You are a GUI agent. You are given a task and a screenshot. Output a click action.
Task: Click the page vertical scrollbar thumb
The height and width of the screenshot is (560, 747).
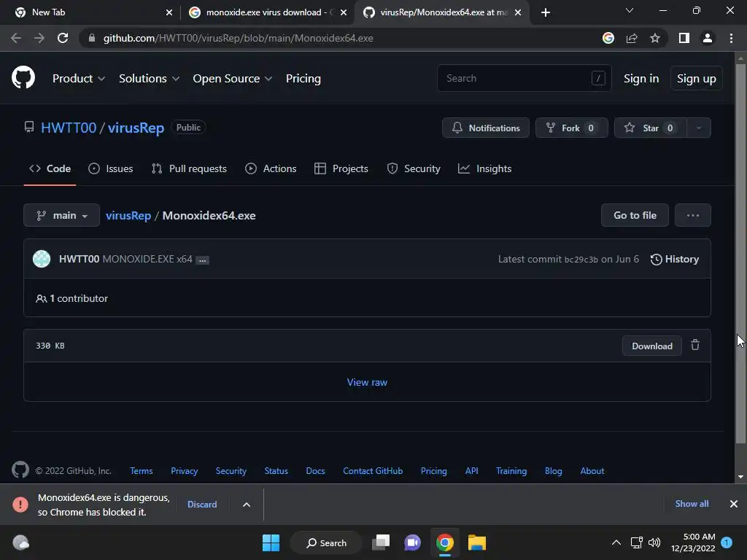[x=740, y=254]
